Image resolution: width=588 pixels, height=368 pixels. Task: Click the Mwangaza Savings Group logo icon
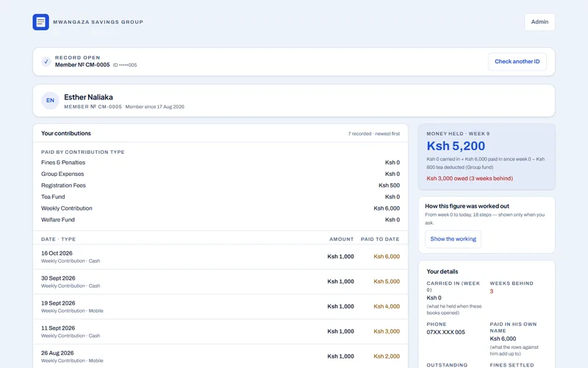(40, 22)
